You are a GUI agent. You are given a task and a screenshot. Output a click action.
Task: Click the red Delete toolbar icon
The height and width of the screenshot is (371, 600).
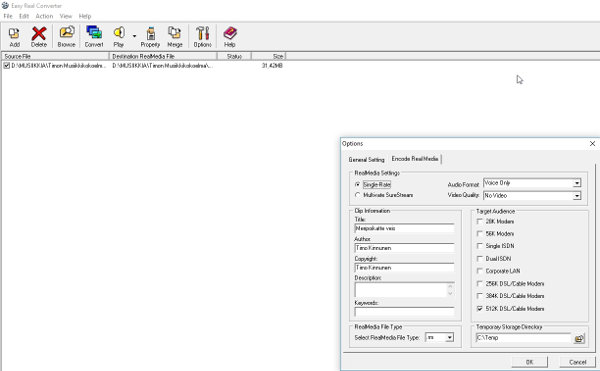click(x=39, y=33)
